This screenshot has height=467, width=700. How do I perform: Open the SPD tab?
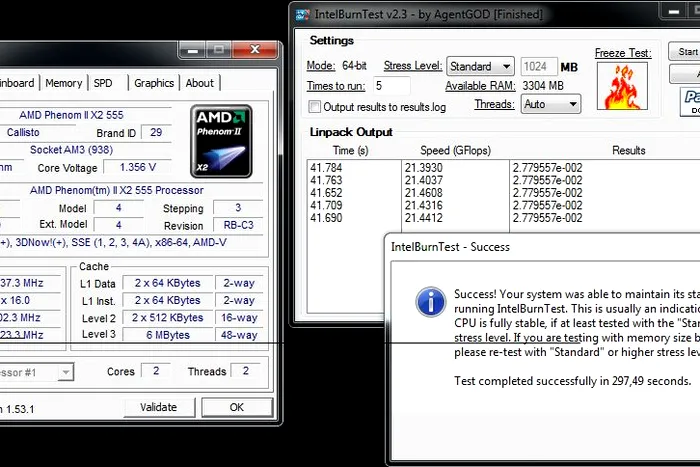click(x=104, y=84)
